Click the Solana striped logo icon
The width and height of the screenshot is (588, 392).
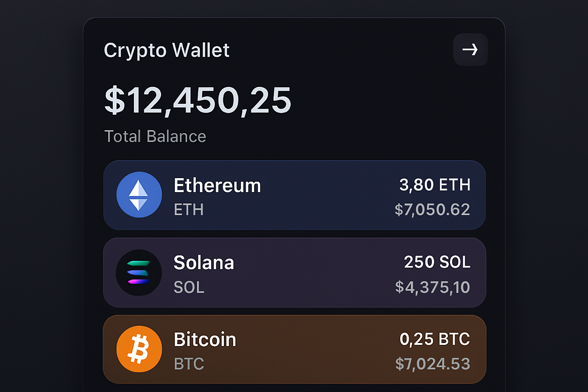coord(139,273)
